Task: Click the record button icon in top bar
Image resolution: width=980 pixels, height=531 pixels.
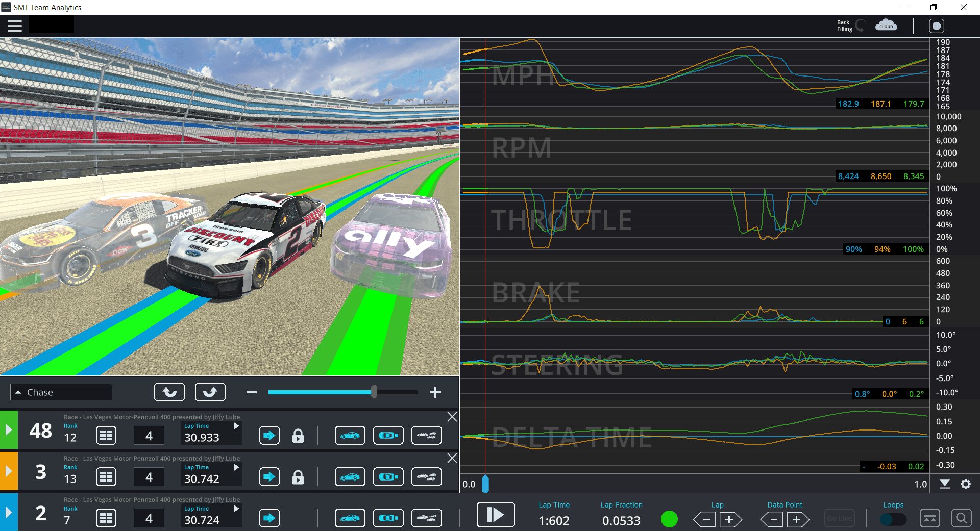Action: click(936, 26)
